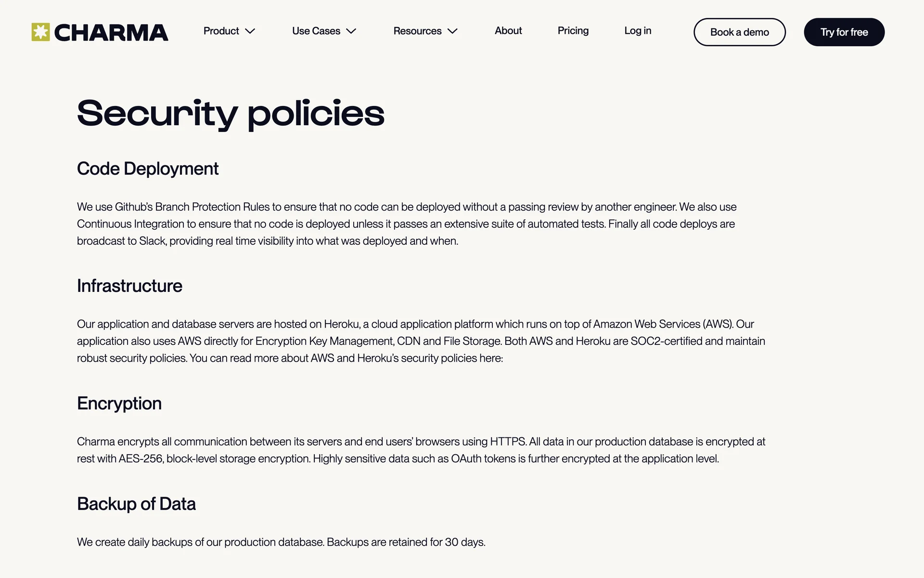
Task: Open the Pricing page
Action: 573,31
